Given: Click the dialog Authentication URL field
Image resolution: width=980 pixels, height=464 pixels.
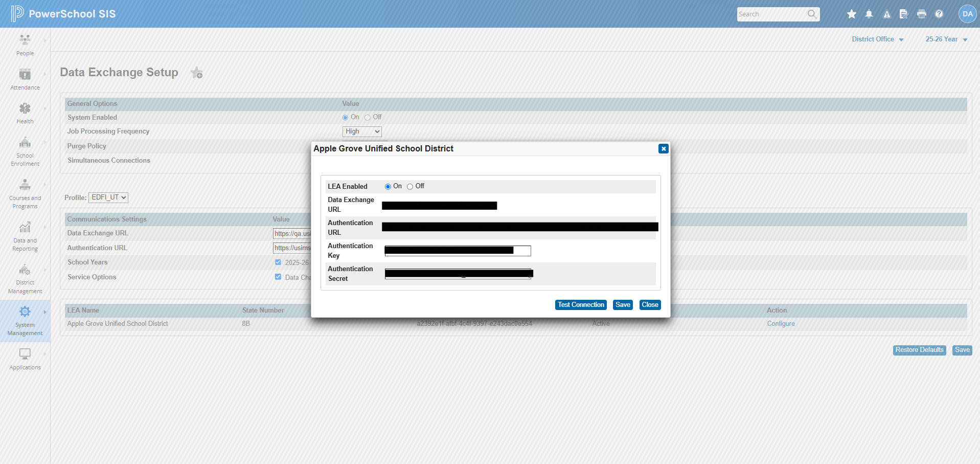Looking at the screenshot, I should (520, 227).
